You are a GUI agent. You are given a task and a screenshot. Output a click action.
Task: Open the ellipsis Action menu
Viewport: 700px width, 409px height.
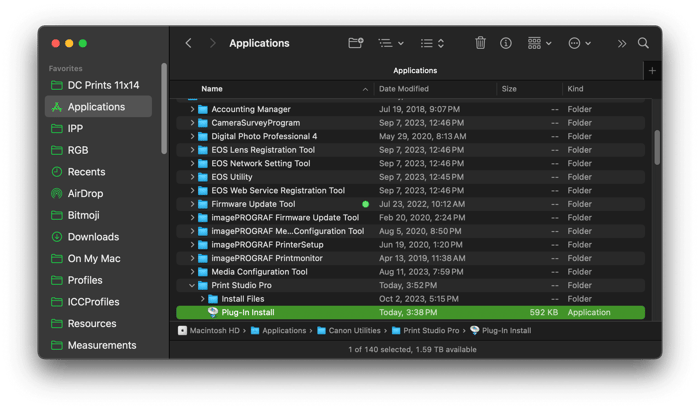(579, 43)
